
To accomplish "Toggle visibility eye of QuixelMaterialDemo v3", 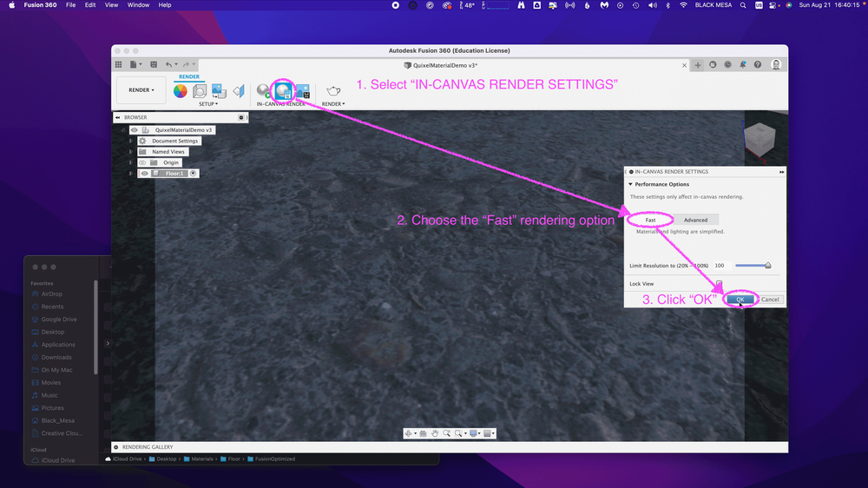I will point(135,130).
